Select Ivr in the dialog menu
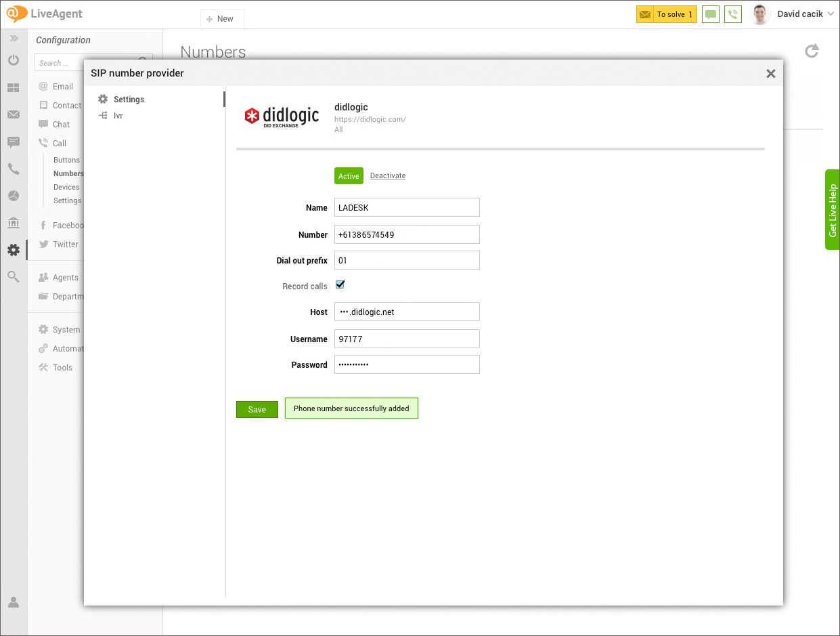This screenshot has height=636, width=840. [118, 116]
